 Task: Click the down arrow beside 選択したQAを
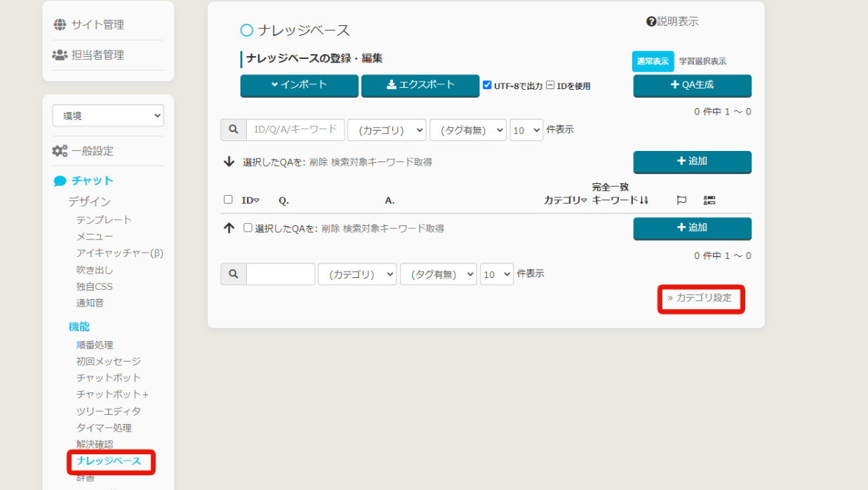(x=229, y=161)
